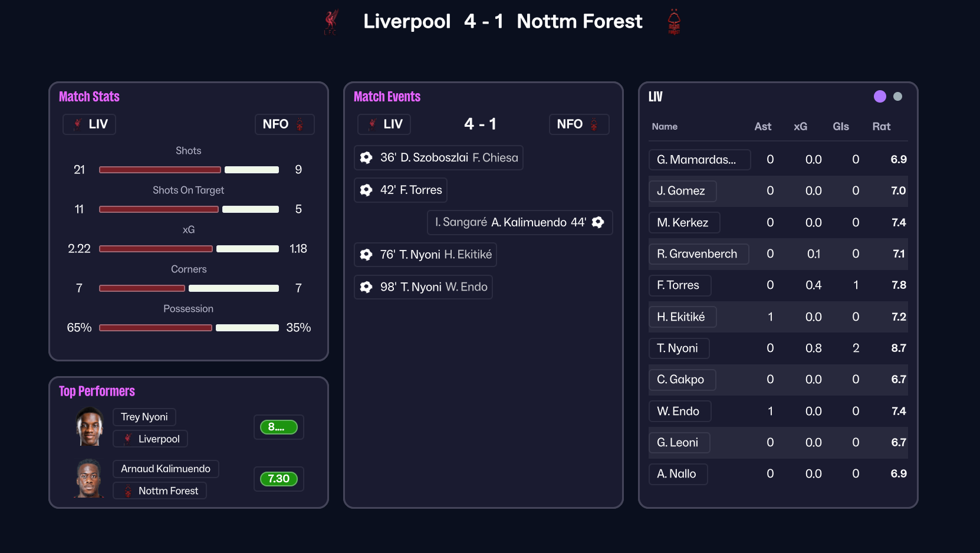Screen dimensions: 980x553
Task: Click Arnaud Kalimuendo's player photo
Action: click(90, 479)
